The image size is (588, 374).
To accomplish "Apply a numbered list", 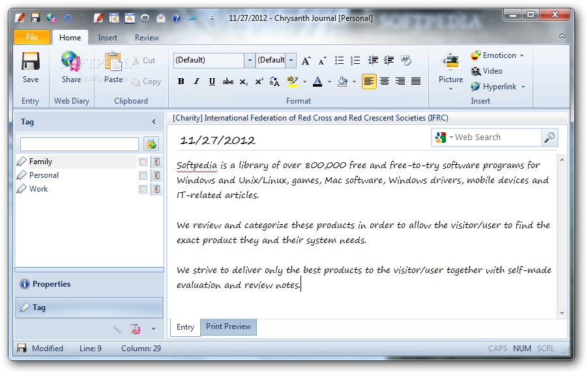I will click(x=355, y=61).
